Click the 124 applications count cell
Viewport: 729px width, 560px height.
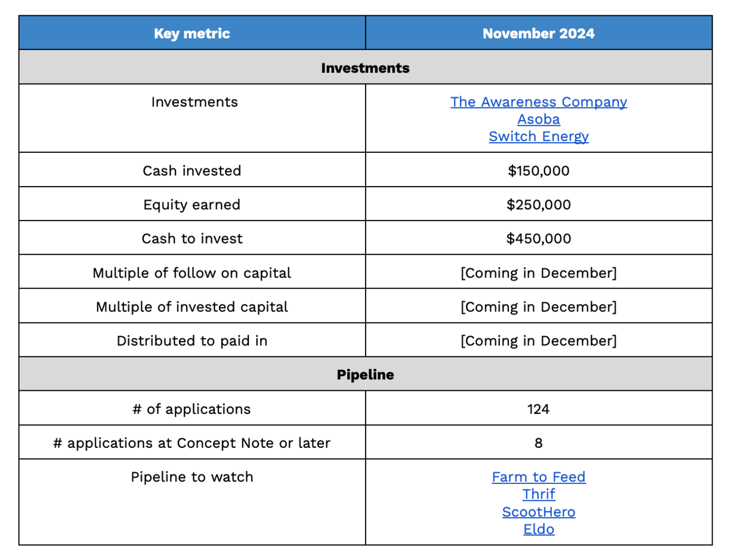click(538, 409)
